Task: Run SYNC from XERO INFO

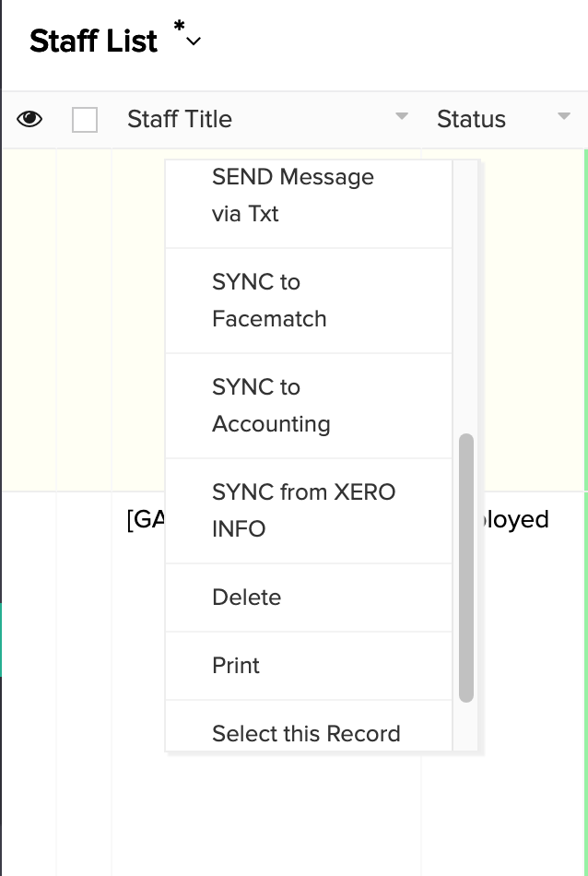Action: tap(303, 511)
